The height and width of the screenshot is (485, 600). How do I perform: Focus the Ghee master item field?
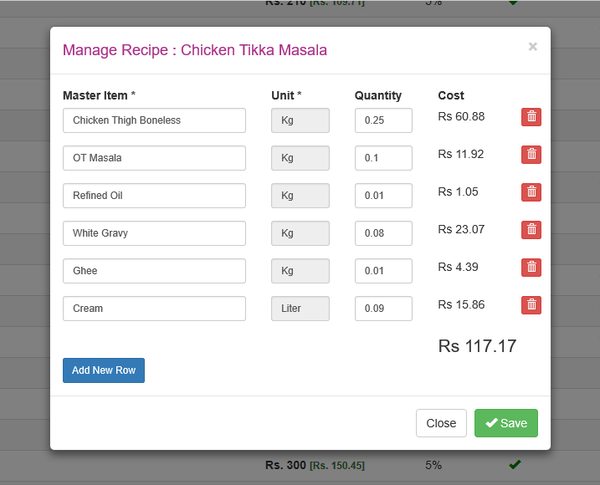(x=154, y=271)
